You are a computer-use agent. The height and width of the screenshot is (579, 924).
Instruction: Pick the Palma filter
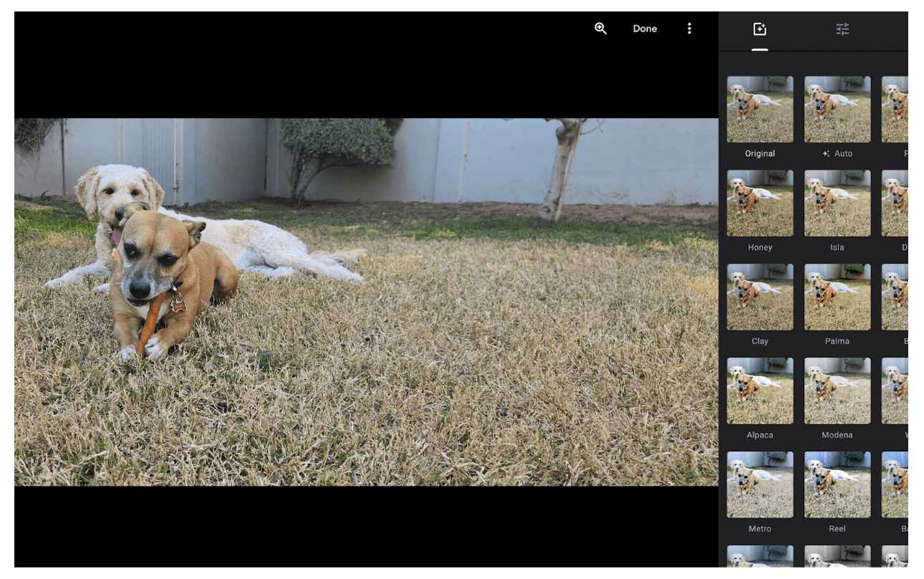coord(837,297)
